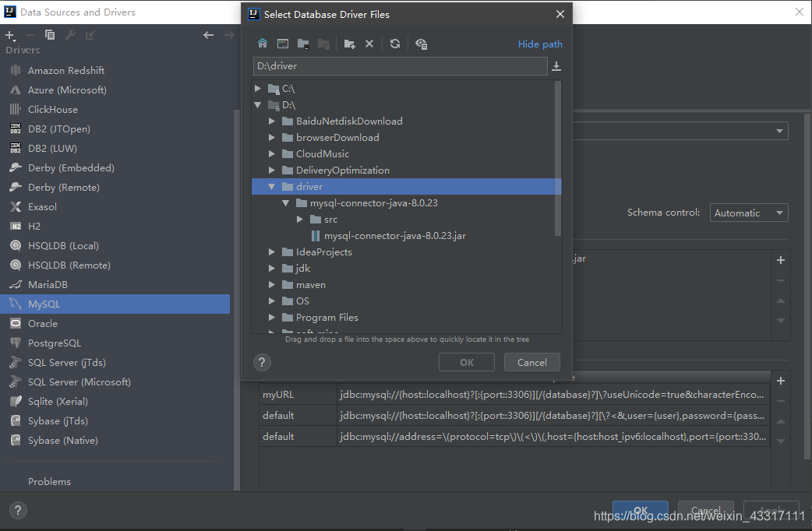Select the jdk folder
Viewport: 812px width, 531px height.
(x=303, y=269)
